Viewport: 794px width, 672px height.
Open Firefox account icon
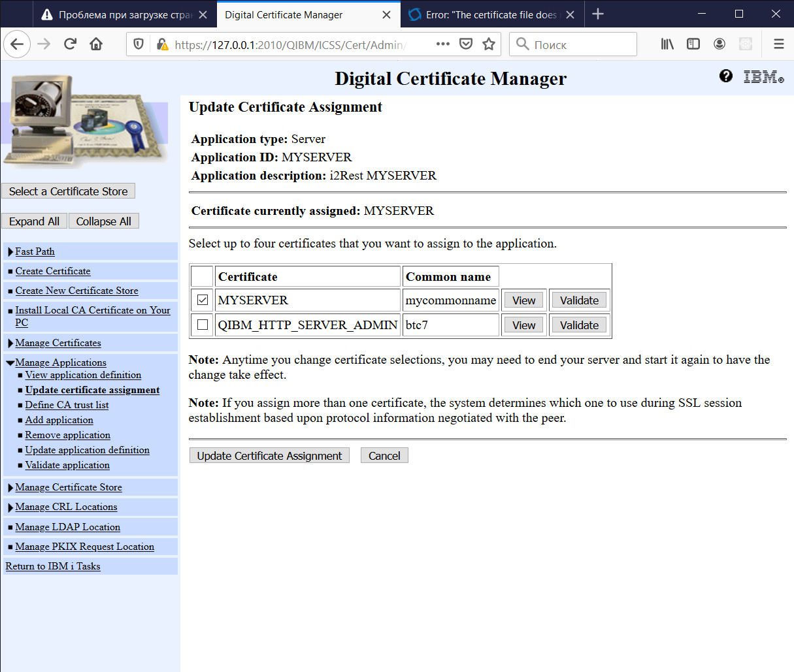click(720, 44)
